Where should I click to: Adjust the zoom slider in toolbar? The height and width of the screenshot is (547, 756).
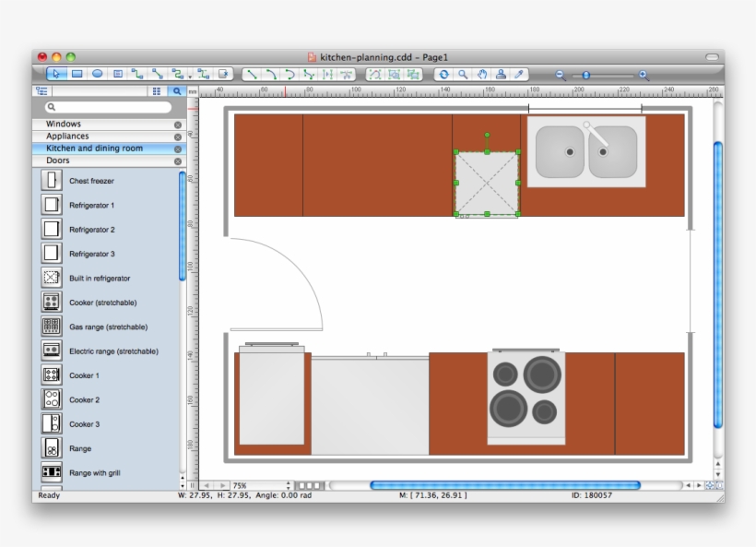click(x=586, y=75)
